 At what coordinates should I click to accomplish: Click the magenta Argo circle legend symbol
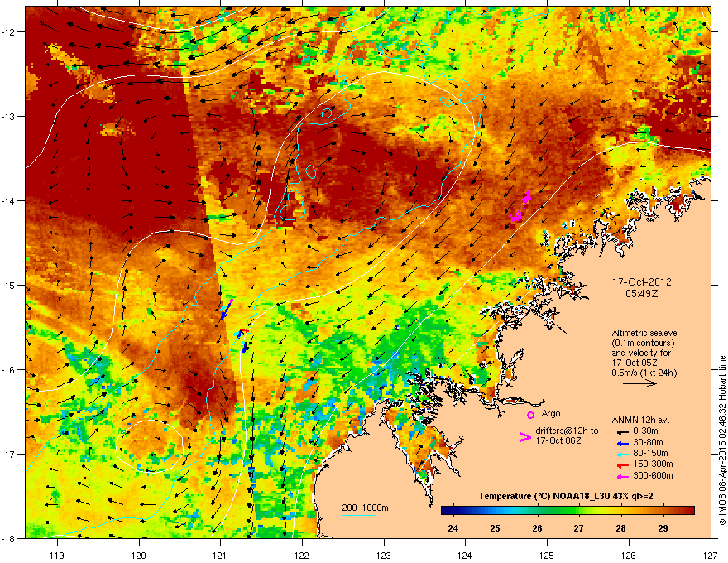[530, 416]
